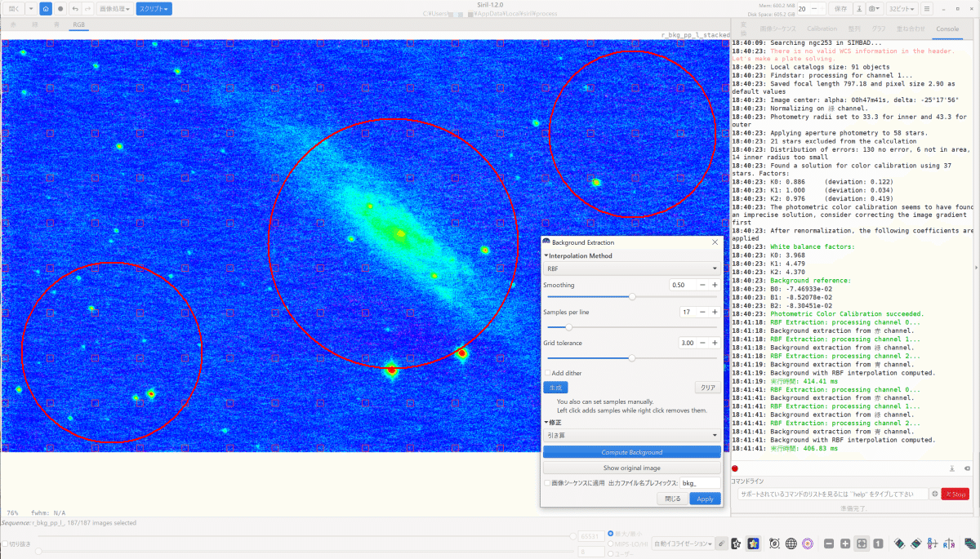Select the MIPS-LO/HI radio button
Viewport: 980px width, 559px height.
pos(611,543)
